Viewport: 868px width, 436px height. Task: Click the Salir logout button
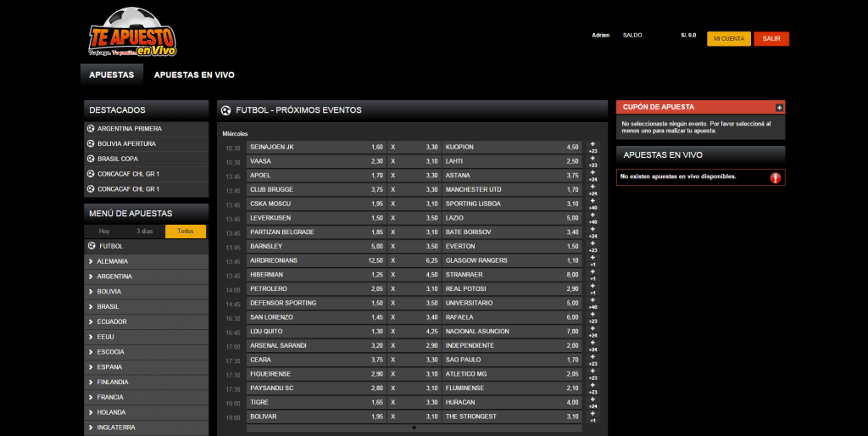(771, 39)
